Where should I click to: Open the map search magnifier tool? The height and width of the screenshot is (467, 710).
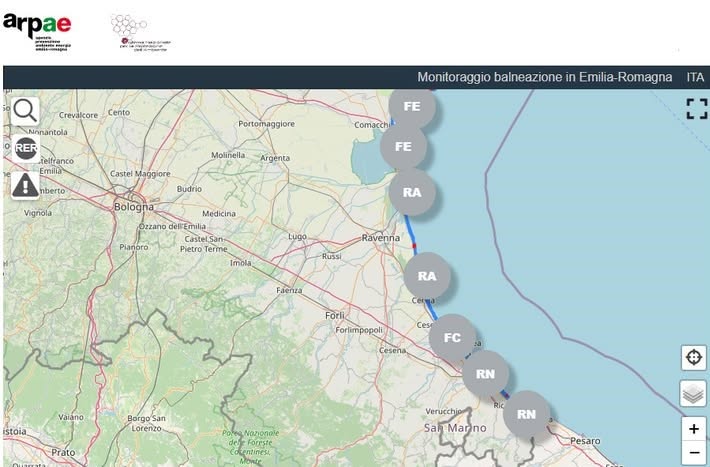coord(25,111)
